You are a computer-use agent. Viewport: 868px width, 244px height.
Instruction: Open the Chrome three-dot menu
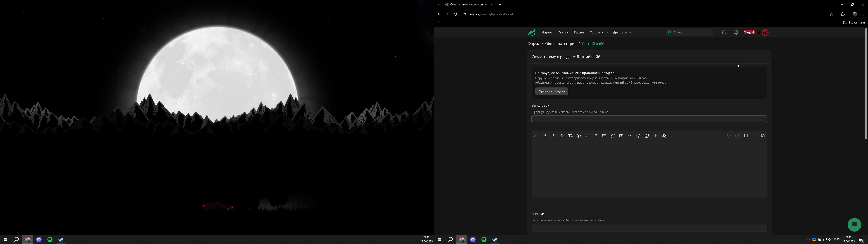point(863,14)
